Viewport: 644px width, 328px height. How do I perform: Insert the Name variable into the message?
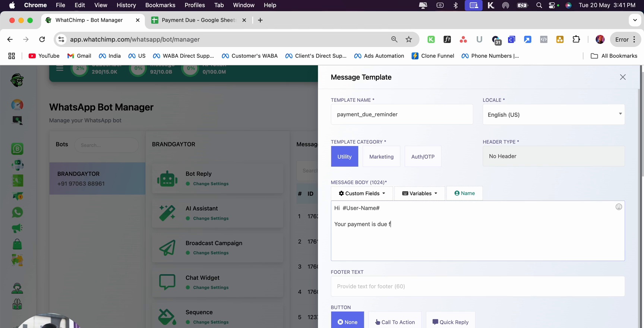tap(464, 193)
